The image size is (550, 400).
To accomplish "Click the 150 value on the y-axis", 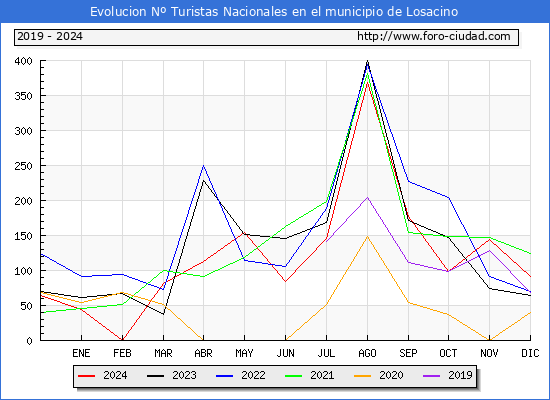I will [24, 236].
